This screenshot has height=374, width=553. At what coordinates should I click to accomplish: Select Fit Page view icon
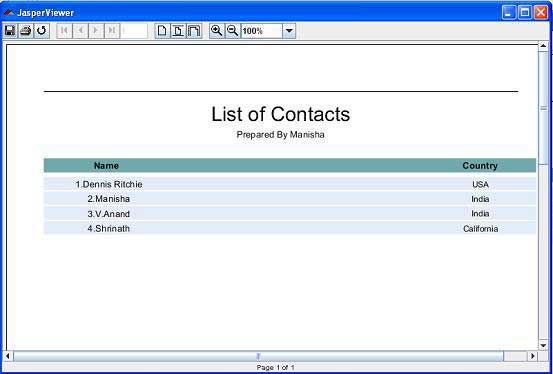[x=178, y=31]
